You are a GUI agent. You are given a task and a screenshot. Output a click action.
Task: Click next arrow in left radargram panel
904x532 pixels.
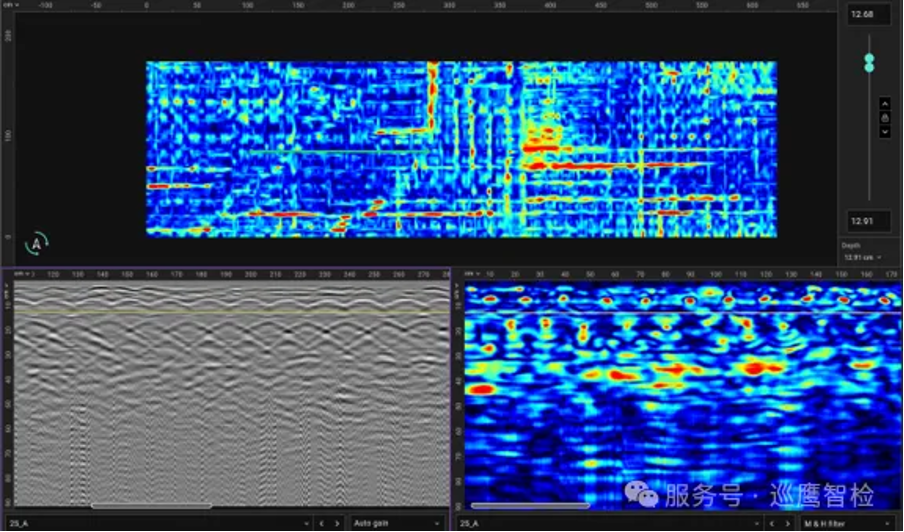pyautogui.click(x=337, y=523)
